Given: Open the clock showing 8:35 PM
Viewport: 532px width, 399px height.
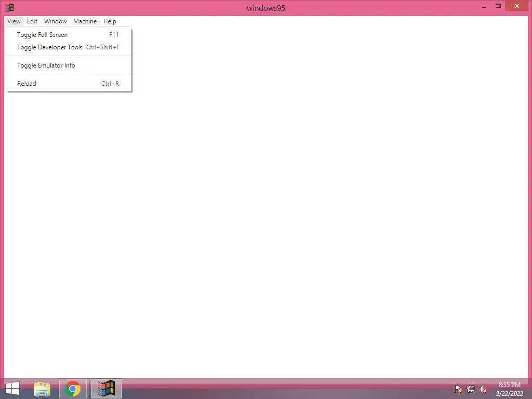Looking at the screenshot, I should pos(509,389).
